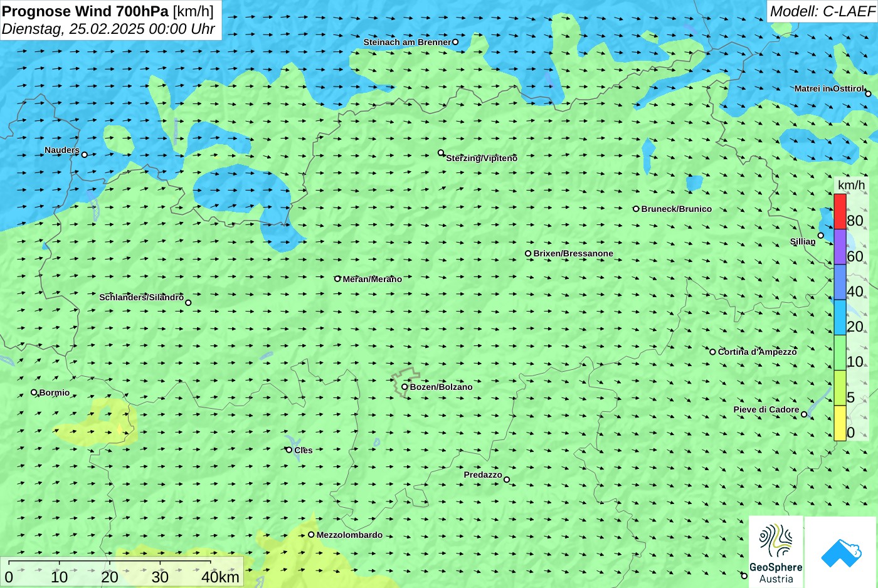Click the 'Sterzing/Vipiteno' label text

(482, 158)
